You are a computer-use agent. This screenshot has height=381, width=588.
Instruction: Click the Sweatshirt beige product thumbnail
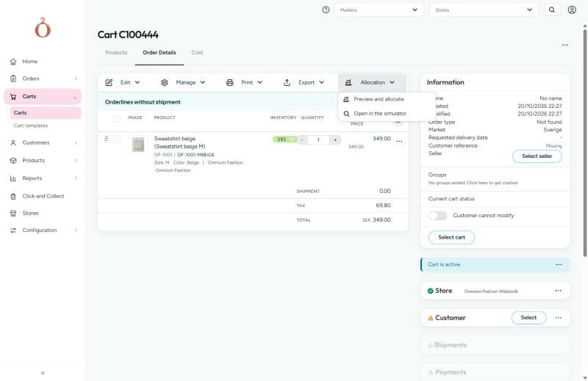click(x=138, y=145)
